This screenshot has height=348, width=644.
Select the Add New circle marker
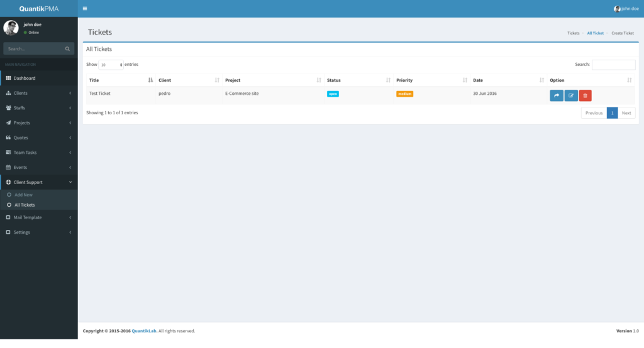pyautogui.click(x=9, y=195)
